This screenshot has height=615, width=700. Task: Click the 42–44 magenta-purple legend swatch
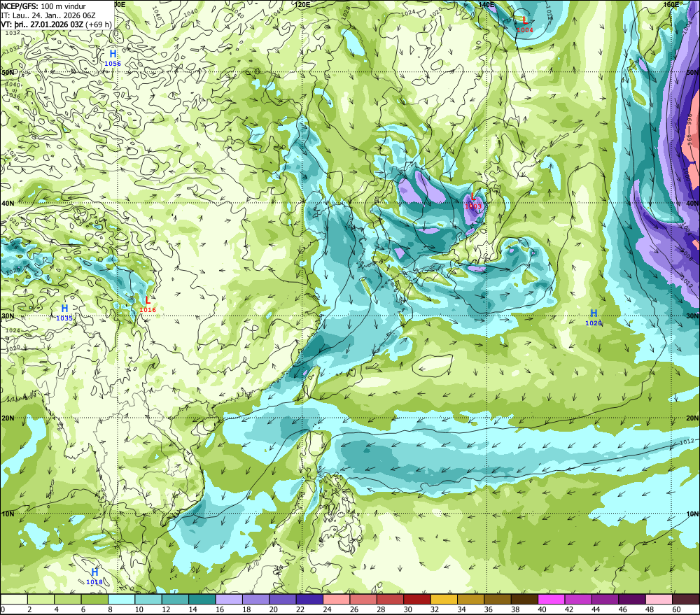[x=578, y=599]
